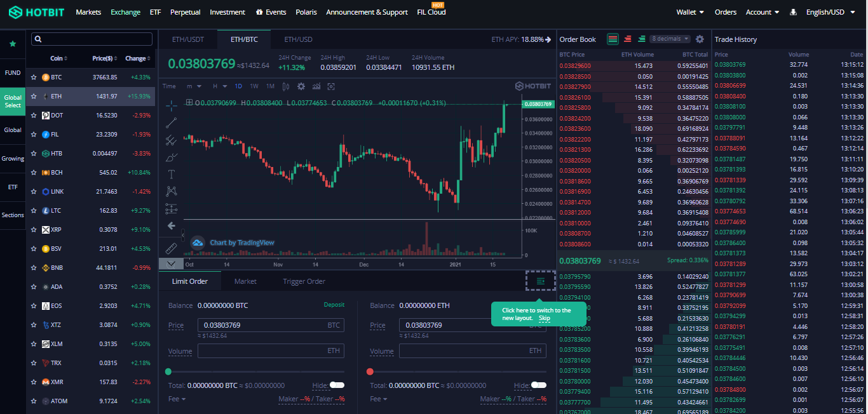Show only sell orders in order book
Viewport: 868px width, 414px height.
[x=627, y=39]
